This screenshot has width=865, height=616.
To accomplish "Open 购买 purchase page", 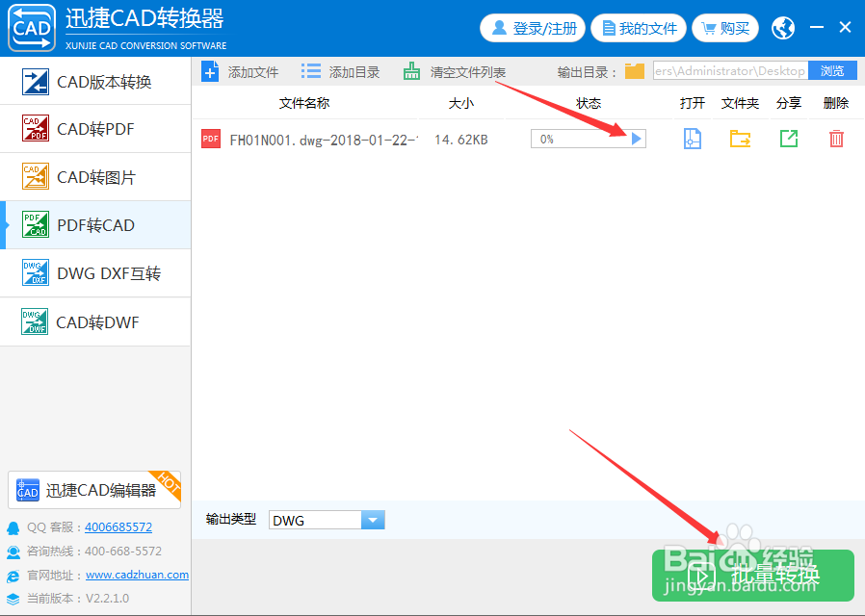I will (724, 27).
